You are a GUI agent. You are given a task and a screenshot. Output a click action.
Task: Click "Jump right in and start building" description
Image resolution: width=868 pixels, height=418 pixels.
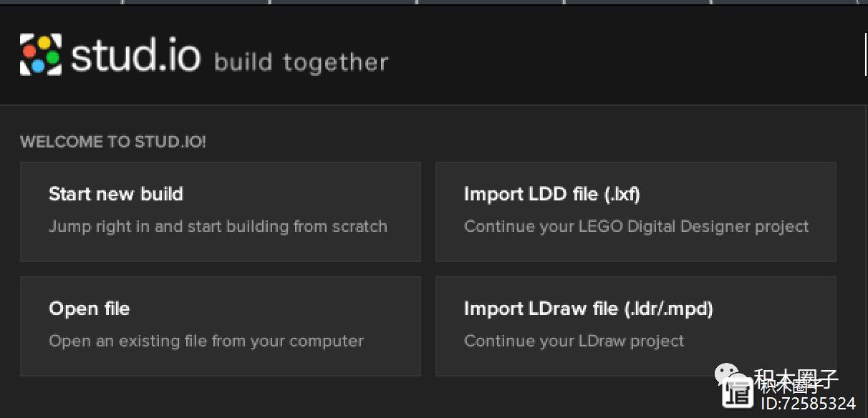(218, 226)
